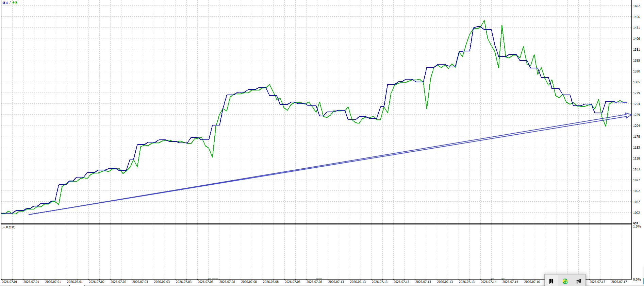The height and width of the screenshot is (286, 644).
Task: Click the 1002 axis label
Action: click(x=636, y=213)
